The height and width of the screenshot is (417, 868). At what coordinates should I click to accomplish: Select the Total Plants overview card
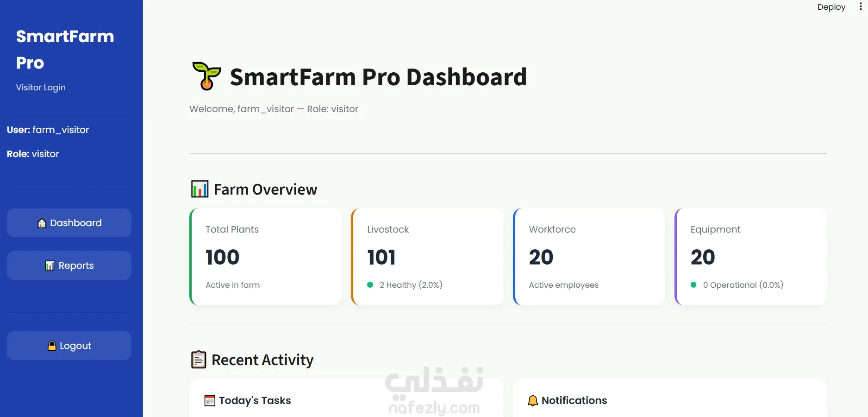tap(266, 257)
